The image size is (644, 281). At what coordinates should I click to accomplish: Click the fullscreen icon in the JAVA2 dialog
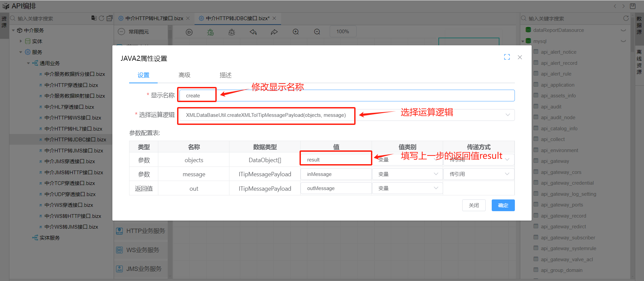coord(507,57)
